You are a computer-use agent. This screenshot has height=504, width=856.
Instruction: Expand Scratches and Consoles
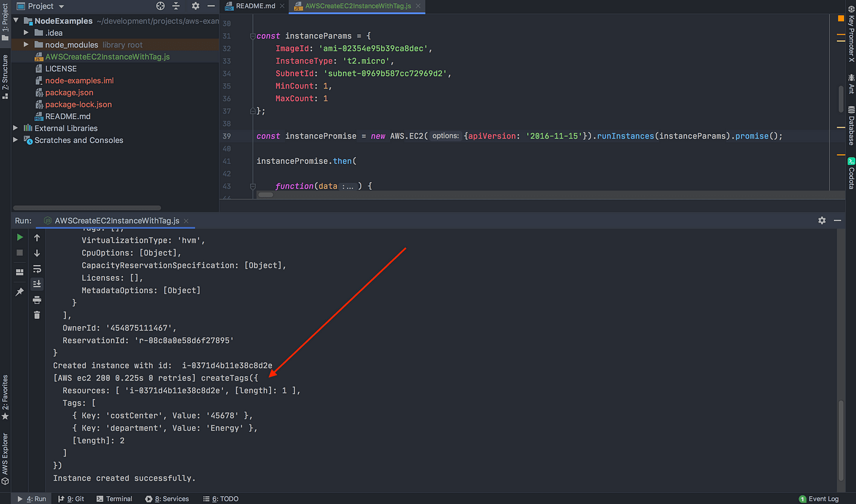pyautogui.click(x=17, y=140)
